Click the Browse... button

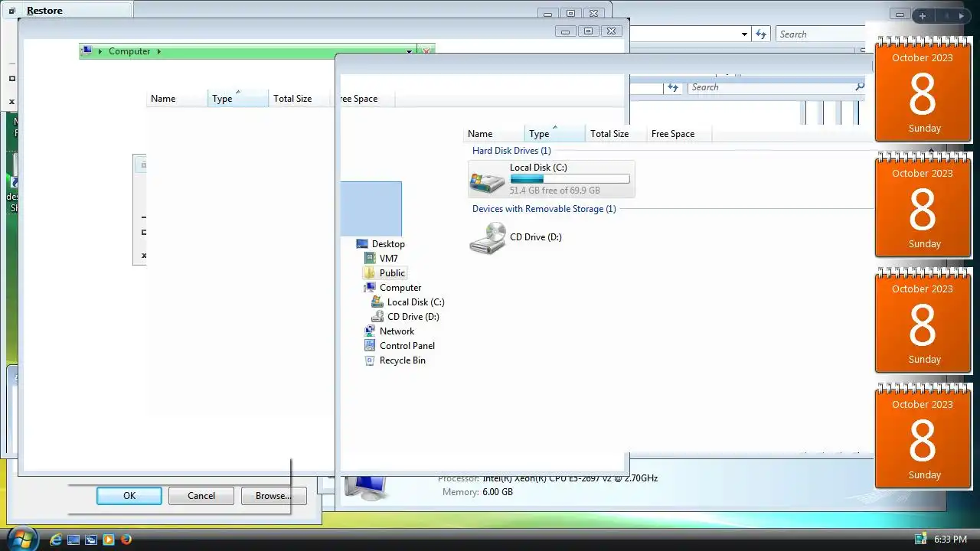273,496
